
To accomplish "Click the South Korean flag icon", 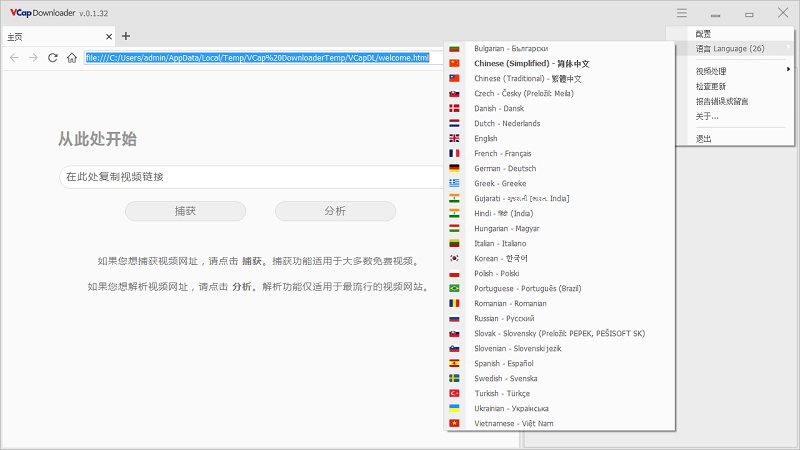I will point(454,258).
